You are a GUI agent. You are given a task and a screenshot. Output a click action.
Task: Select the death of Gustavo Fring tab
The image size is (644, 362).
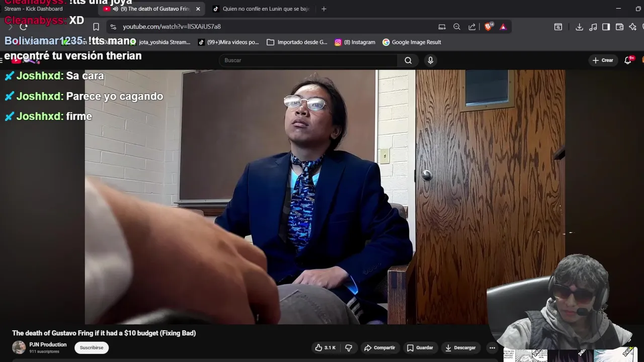click(151, 9)
